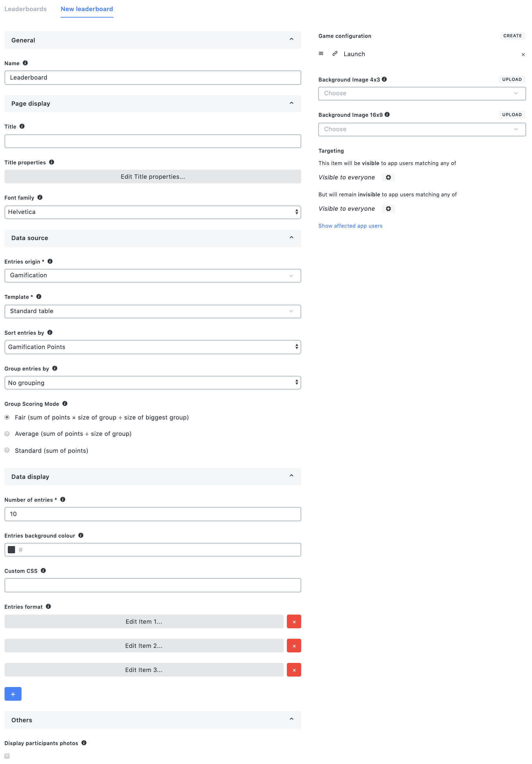
Task: Open the entries background colour swatch
Action: pos(11,550)
